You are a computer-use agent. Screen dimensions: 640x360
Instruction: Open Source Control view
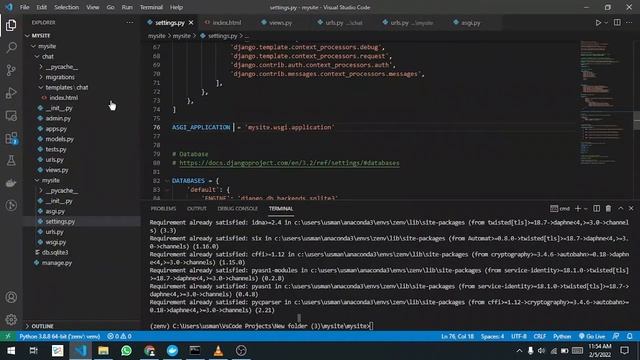[x=11, y=70]
